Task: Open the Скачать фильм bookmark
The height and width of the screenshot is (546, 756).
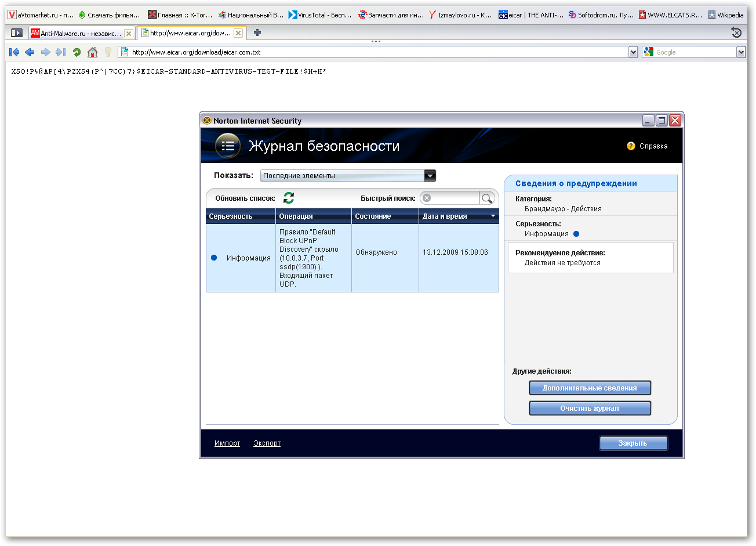Action: click(109, 15)
